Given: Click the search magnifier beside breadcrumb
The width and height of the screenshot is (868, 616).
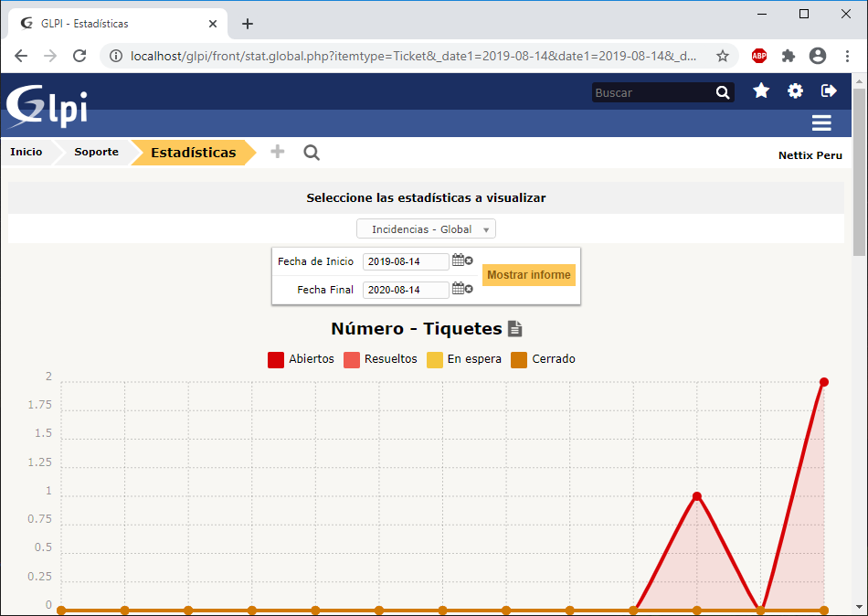Looking at the screenshot, I should coord(312,153).
